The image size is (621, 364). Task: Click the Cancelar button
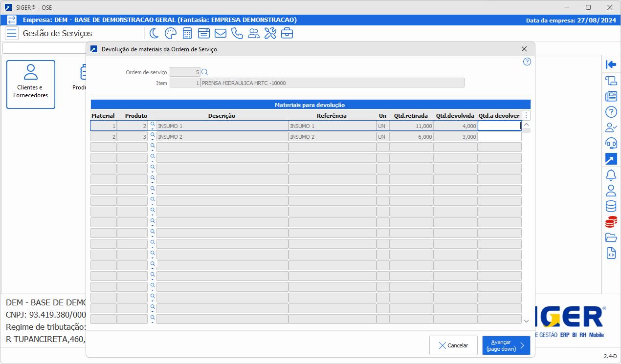(453, 345)
